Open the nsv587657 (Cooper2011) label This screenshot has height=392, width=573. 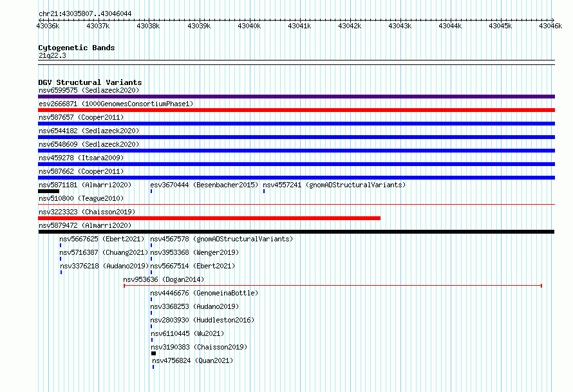(x=81, y=117)
